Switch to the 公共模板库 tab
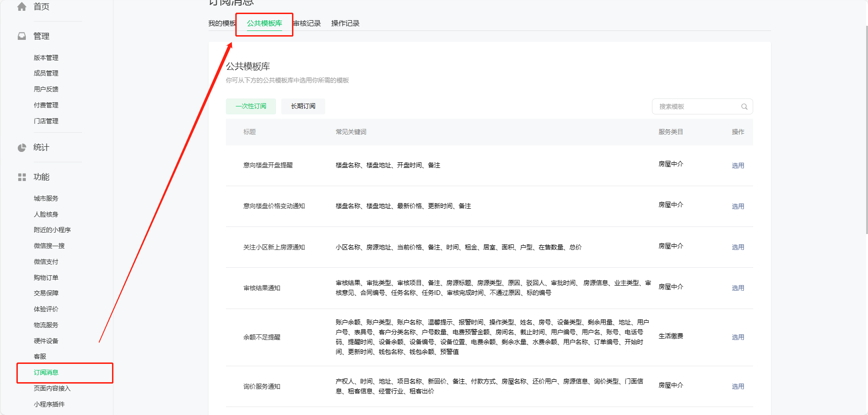Viewport: 868px width, 415px height. pyautogui.click(x=264, y=23)
